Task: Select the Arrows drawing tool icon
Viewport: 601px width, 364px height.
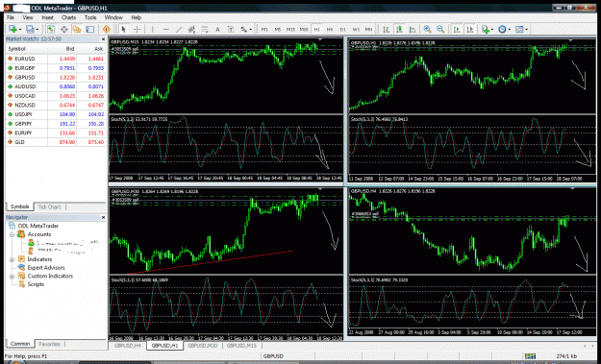Action: tap(244, 29)
